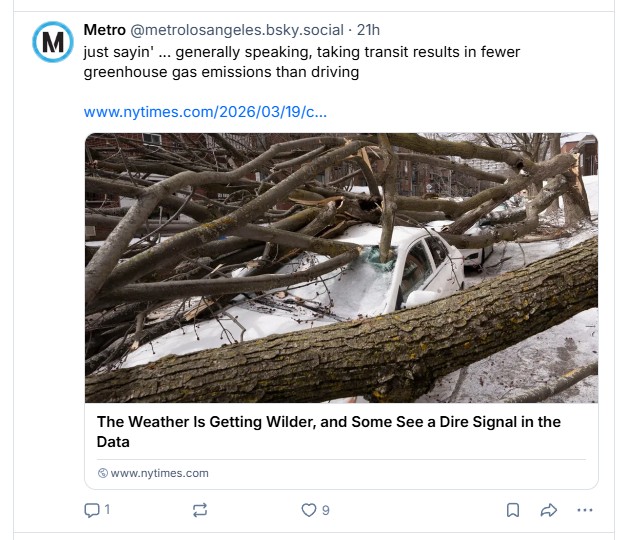631x540 pixels.
Task: Like the post with the heart icon
Action: 309,510
